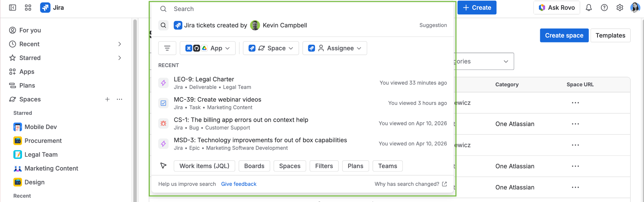Open LEO-9: Legal Charter result
Screen dimensions: 644x202
303,83
